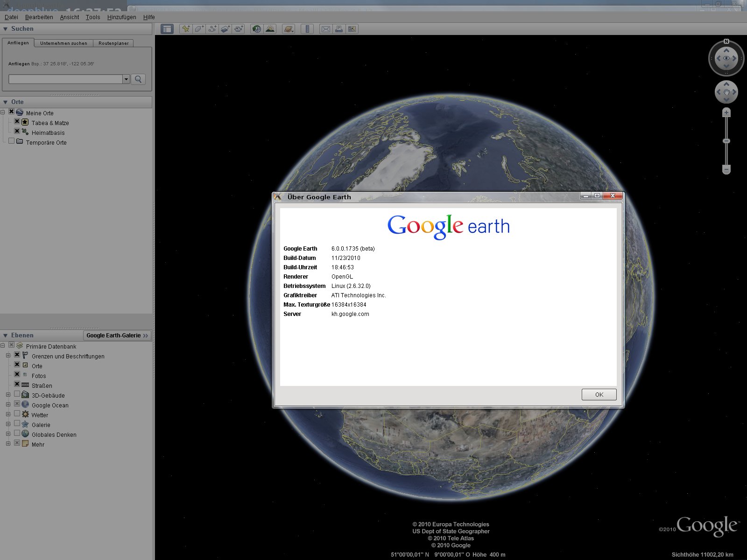
Task: Click the Wetter sun layer icon
Action: pyautogui.click(x=25, y=414)
